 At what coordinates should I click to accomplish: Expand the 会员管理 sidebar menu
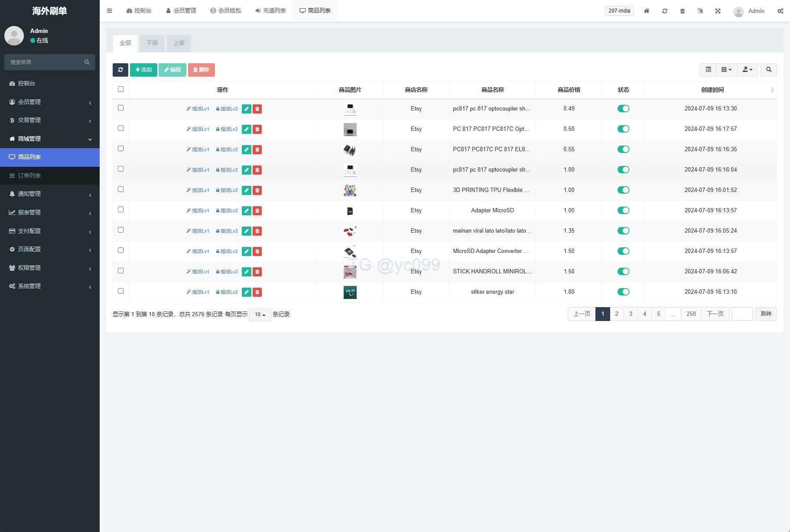[x=50, y=102]
